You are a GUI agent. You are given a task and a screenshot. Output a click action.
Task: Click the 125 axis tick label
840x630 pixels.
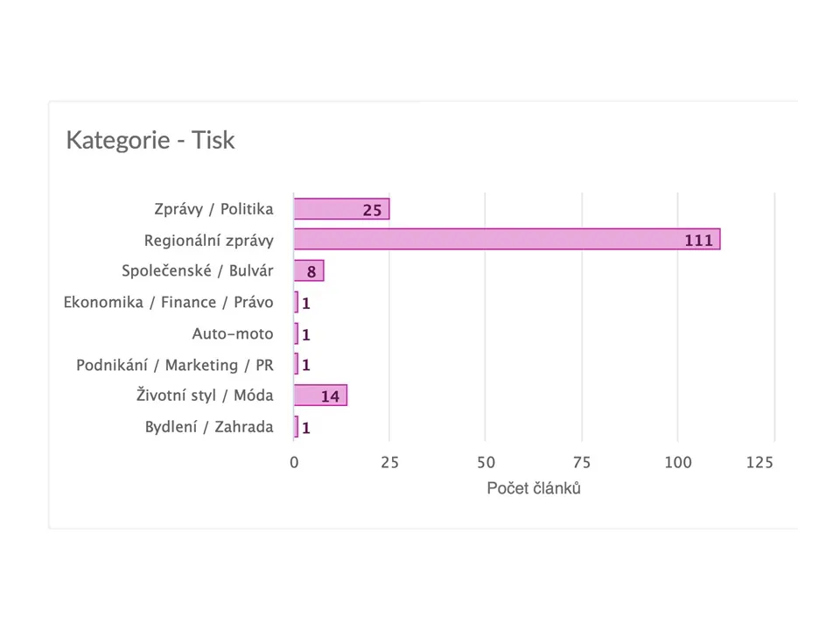pos(759,462)
